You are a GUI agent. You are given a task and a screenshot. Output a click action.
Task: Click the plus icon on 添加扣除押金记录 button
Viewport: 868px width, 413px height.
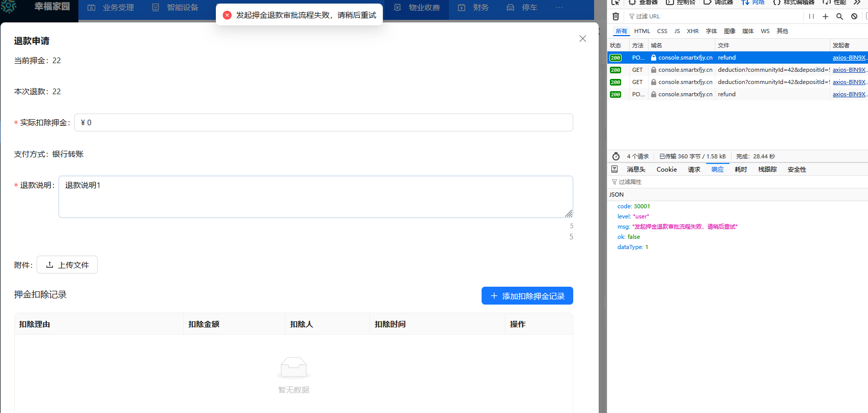click(x=494, y=296)
